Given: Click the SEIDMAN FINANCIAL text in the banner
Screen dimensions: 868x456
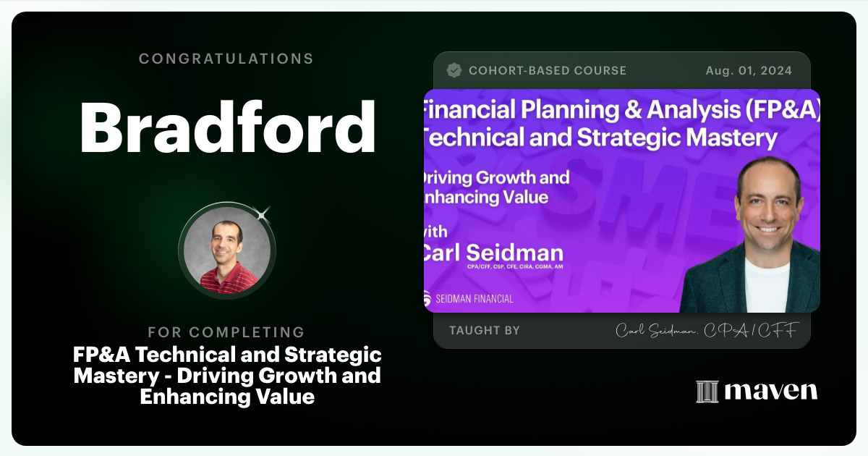Looking at the screenshot, I should coord(475,299).
